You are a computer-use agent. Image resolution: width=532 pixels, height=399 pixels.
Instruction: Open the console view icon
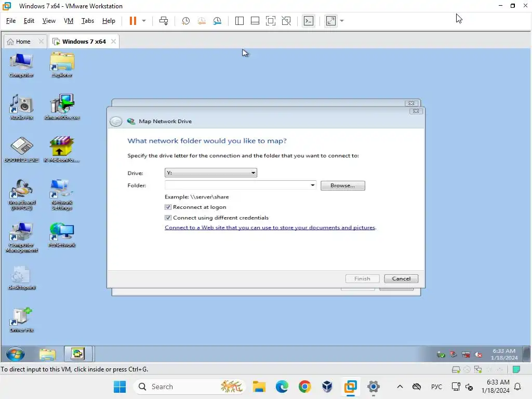pyautogui.click(x=309, y=21)
